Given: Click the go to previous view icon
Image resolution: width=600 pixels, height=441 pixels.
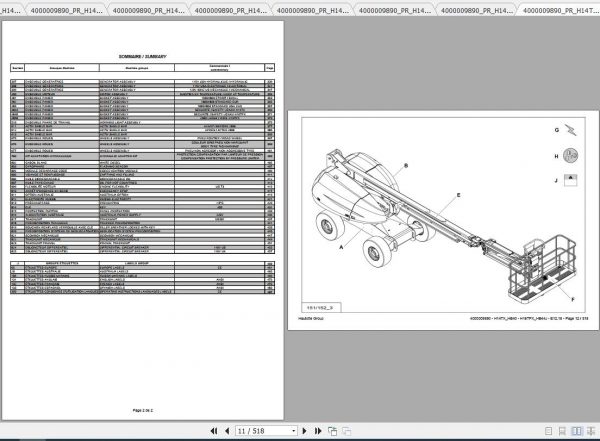Looking at the screenshot, I should (333, 431).
